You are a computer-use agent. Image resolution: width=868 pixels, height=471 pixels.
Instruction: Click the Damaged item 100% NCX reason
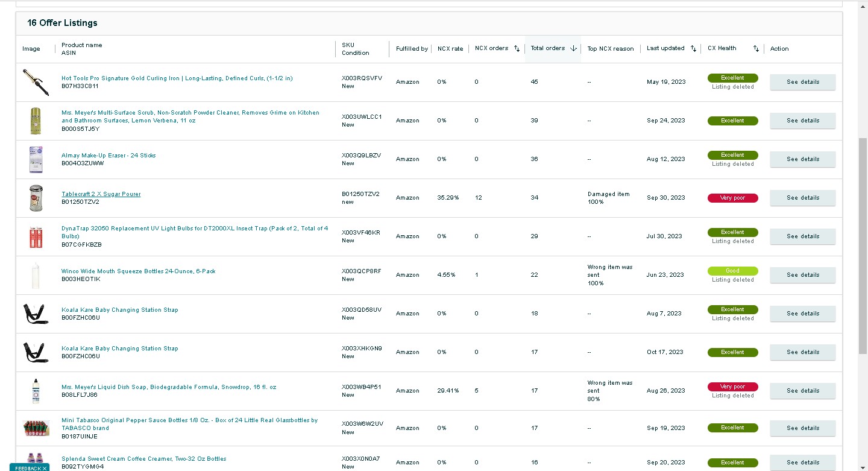coord(608,198)
